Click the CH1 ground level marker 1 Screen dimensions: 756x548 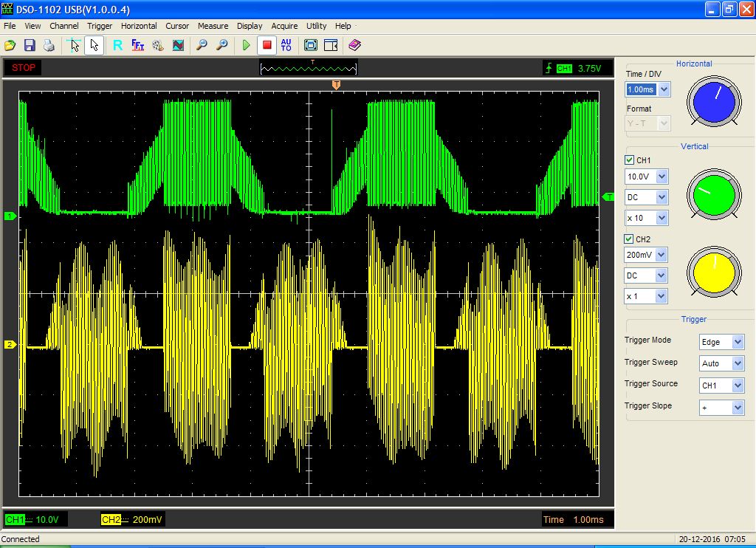click(x=10, y=216)
